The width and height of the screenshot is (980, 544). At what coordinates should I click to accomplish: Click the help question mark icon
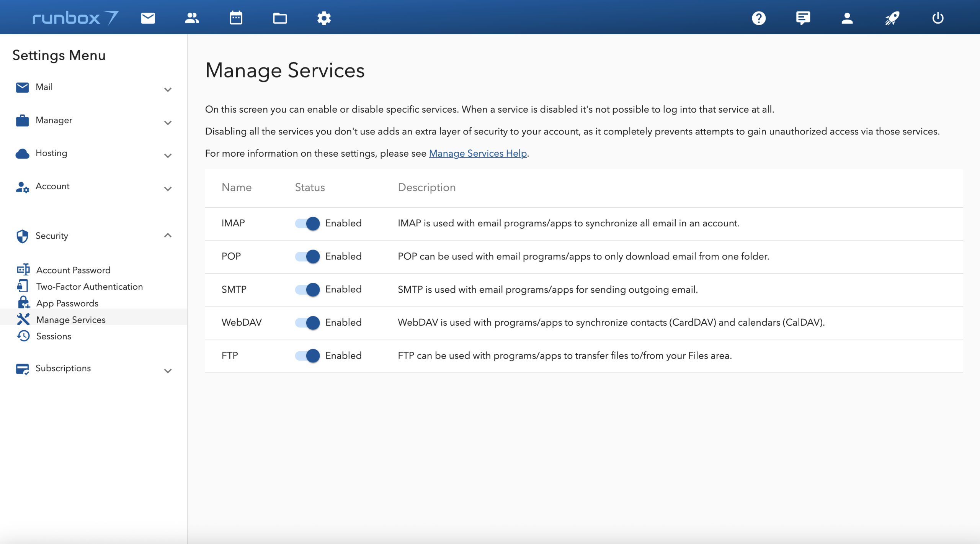(x=758, y=18)
